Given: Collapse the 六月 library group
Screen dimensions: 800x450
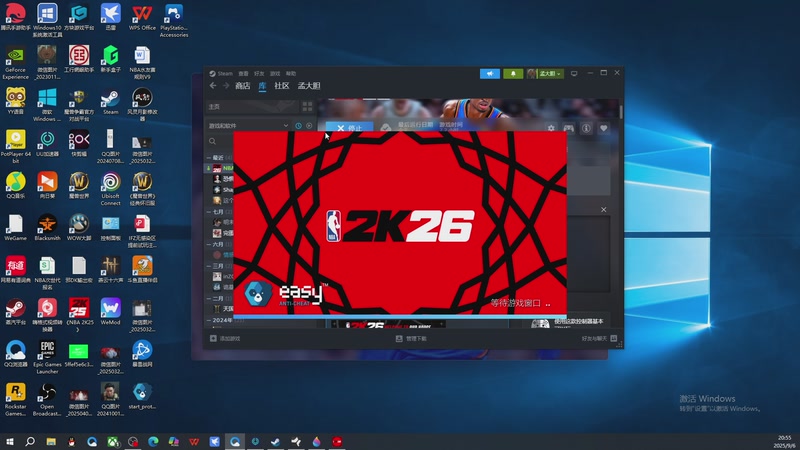Looking at the screenshot, I should point(209,244).
